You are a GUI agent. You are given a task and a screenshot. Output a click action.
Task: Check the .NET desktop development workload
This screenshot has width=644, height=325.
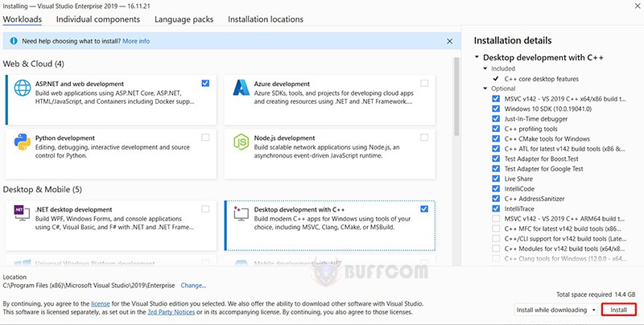tap(205, 209)
